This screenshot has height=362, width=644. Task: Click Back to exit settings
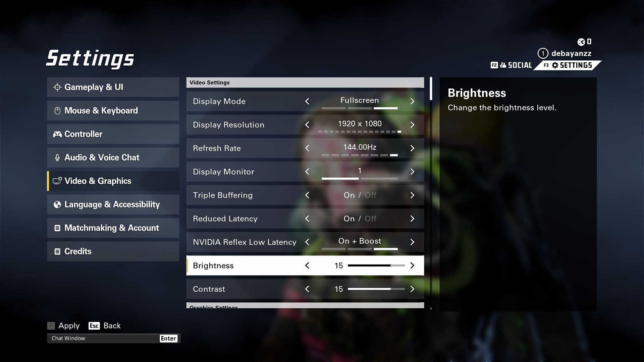point(111,326)
